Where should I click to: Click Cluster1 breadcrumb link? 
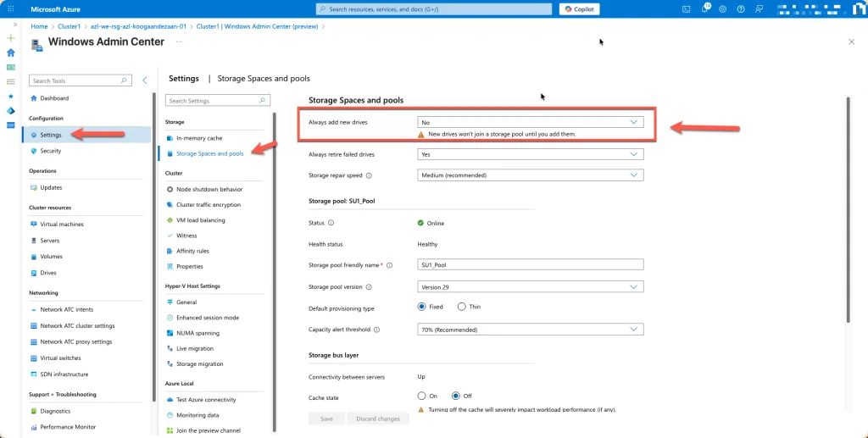click(x=70, y=26)
